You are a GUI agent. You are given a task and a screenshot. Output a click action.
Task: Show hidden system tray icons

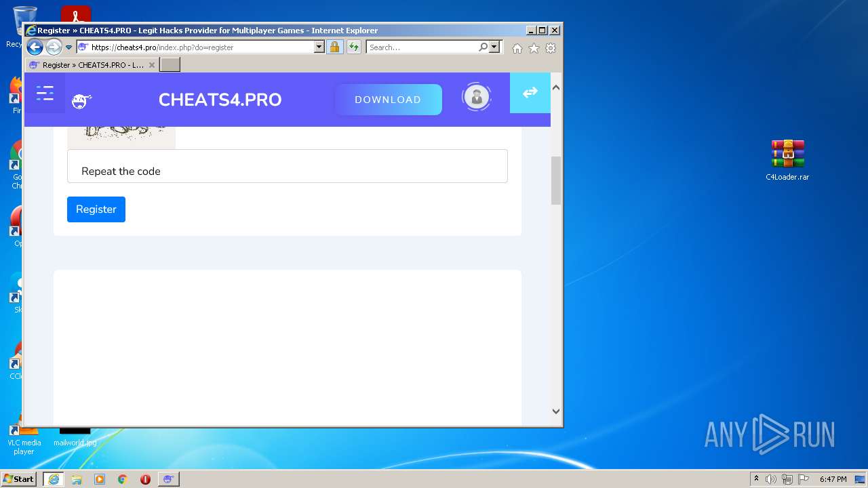click(x=756, y=479)
